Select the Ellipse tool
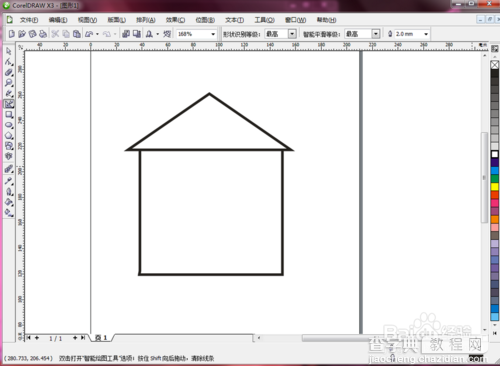Viewport: 500px width, 366px height. point(9,125)
